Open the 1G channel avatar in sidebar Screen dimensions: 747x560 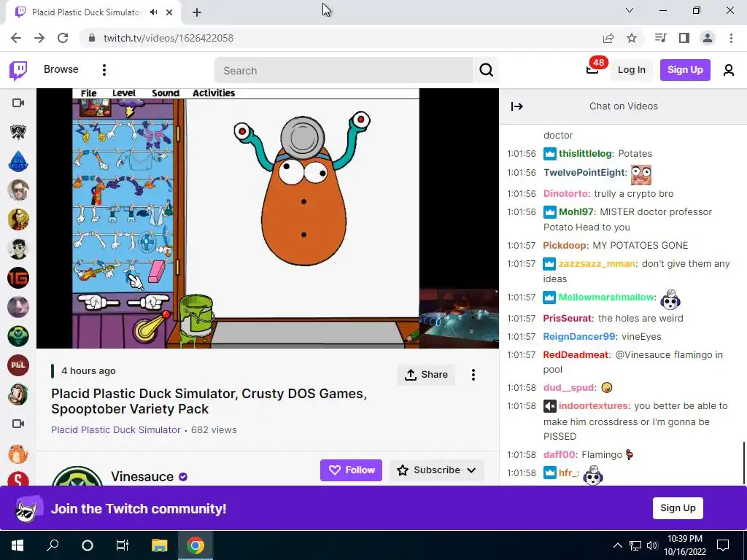(18, 278)
